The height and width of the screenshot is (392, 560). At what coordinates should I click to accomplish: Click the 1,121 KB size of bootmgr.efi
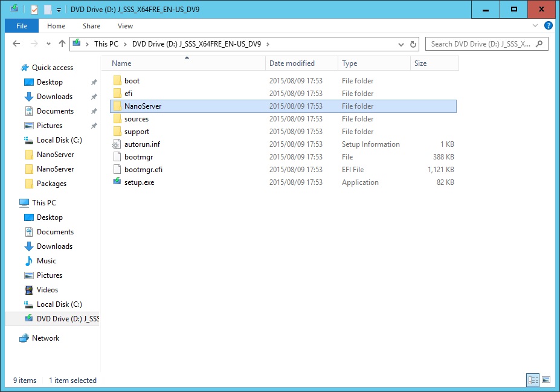pyautogui.click(x=441, y=170)
